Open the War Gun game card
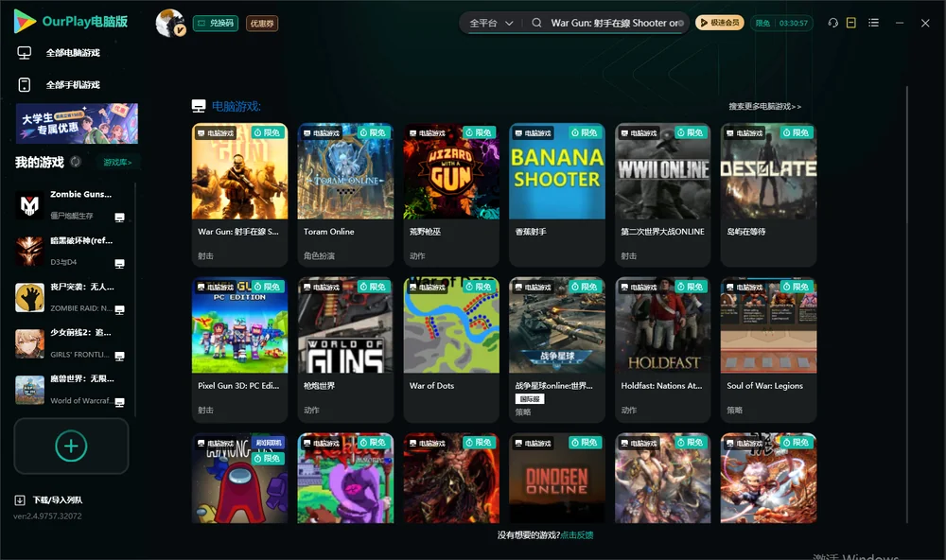Image resolution: width=946 pixels, height=560 pixels. click(239, 195)
